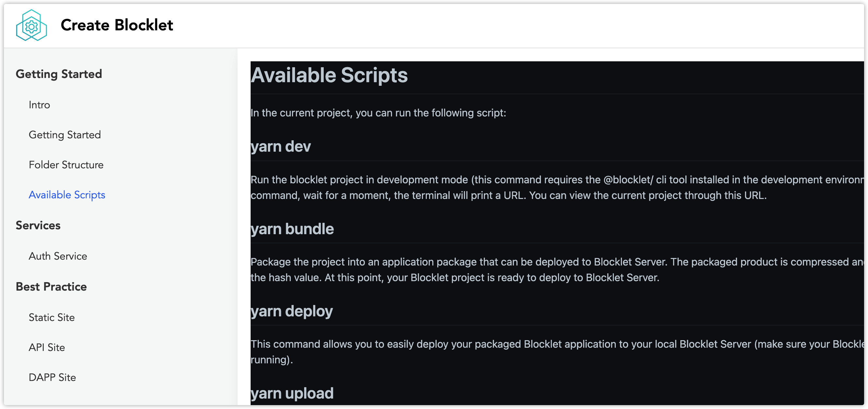Viewport: 868px width, 409px height.
Task: Open the Auth Service page
Action: pyautogui.click(x=58, y=256)
